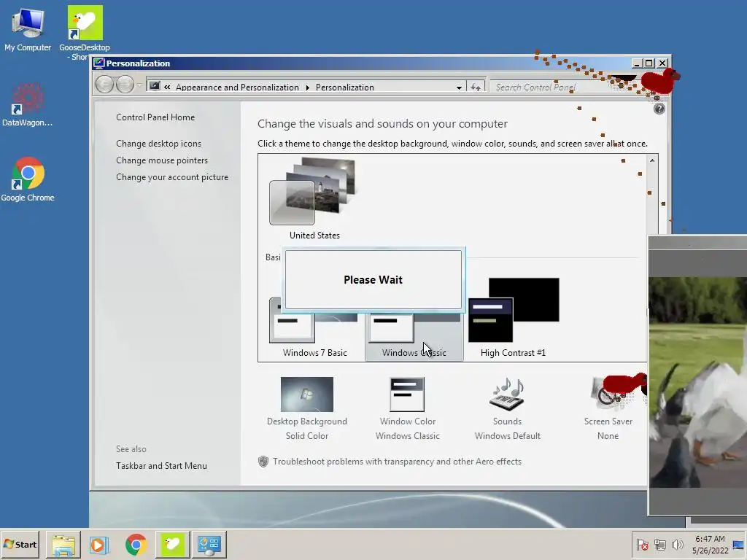747x560 pixels.
Task: Open Taskbar and Start Menu link
Action: (161, 466)
